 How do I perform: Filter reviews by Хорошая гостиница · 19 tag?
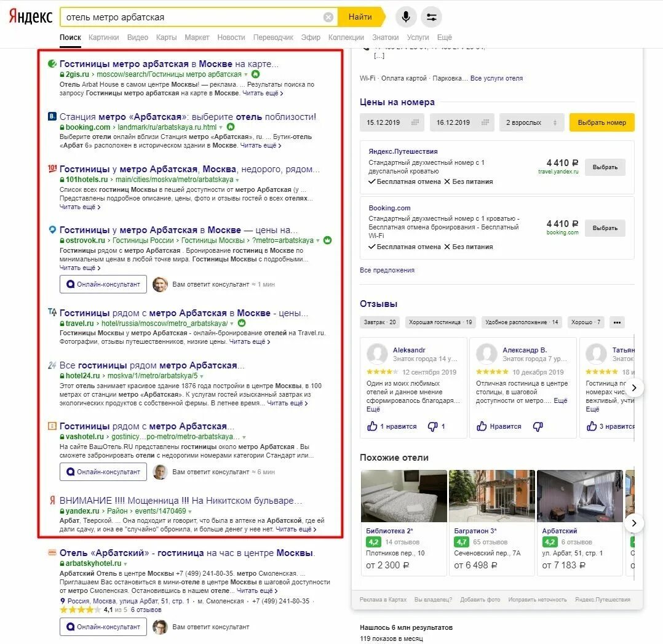click(440, 322)
